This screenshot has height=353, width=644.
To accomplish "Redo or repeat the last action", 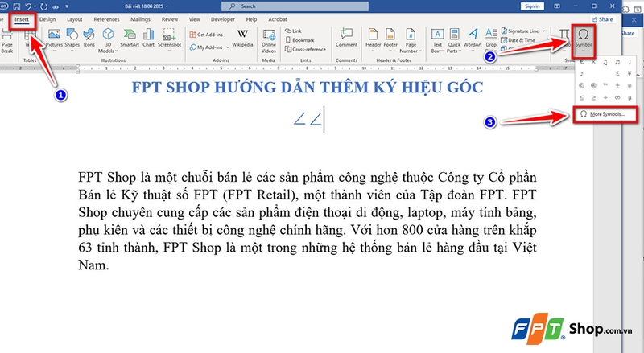I will (44, 6).
